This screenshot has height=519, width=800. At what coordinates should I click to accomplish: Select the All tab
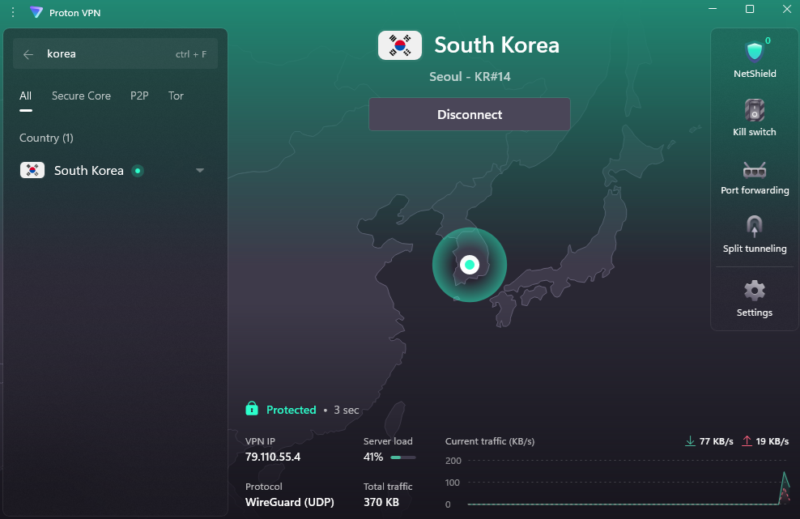tap(26, 96)
